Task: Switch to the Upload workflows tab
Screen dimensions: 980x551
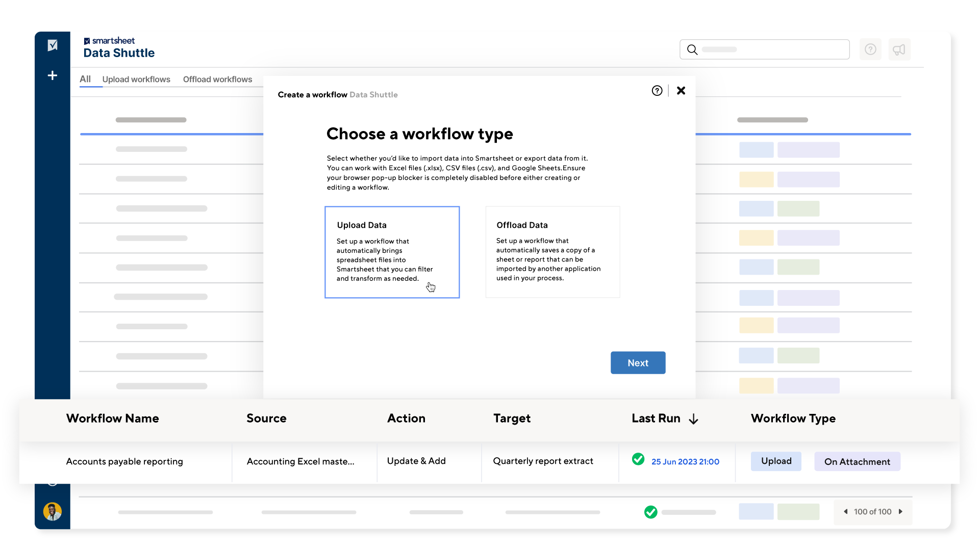Action: coord(136,79)
